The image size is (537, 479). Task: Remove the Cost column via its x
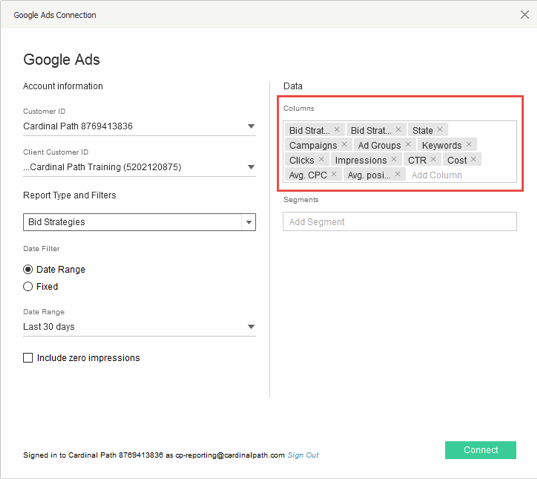click(473, 159)
